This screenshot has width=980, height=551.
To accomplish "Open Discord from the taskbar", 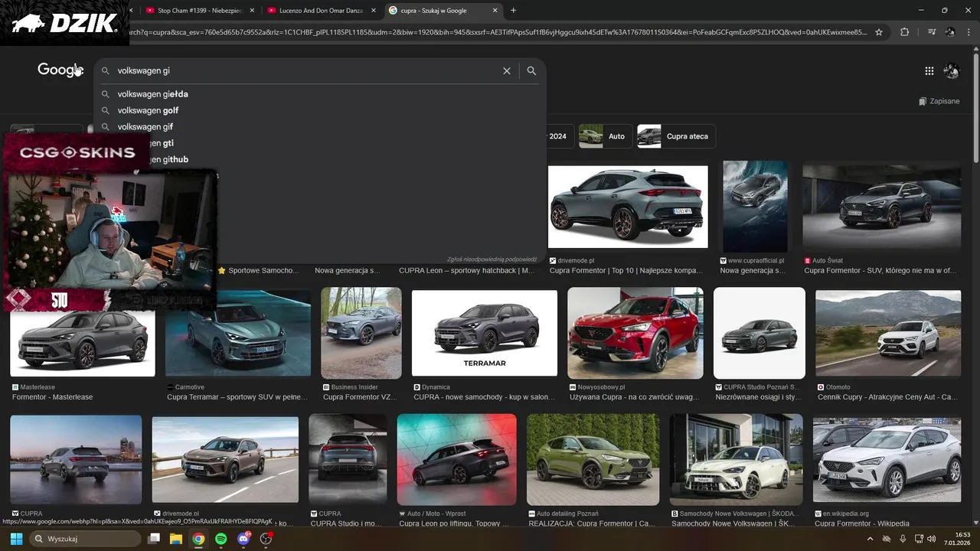I will 243,539.
